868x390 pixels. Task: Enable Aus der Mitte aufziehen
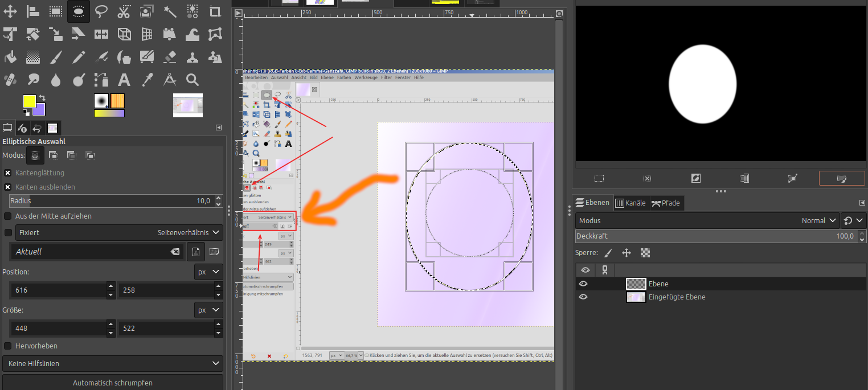click(8, 216)
